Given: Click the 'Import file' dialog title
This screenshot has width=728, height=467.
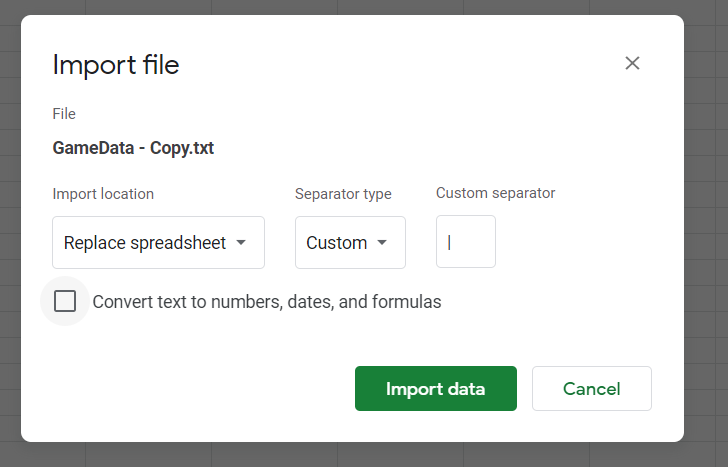Looking at the screenshot, I should pyautogui.click(x=116, y=65).
